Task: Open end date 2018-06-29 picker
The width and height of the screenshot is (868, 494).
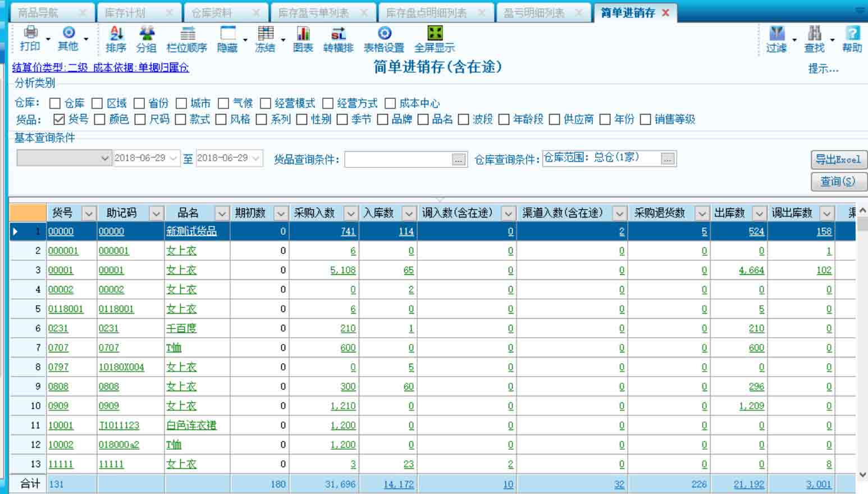Action: click(256, 158)
